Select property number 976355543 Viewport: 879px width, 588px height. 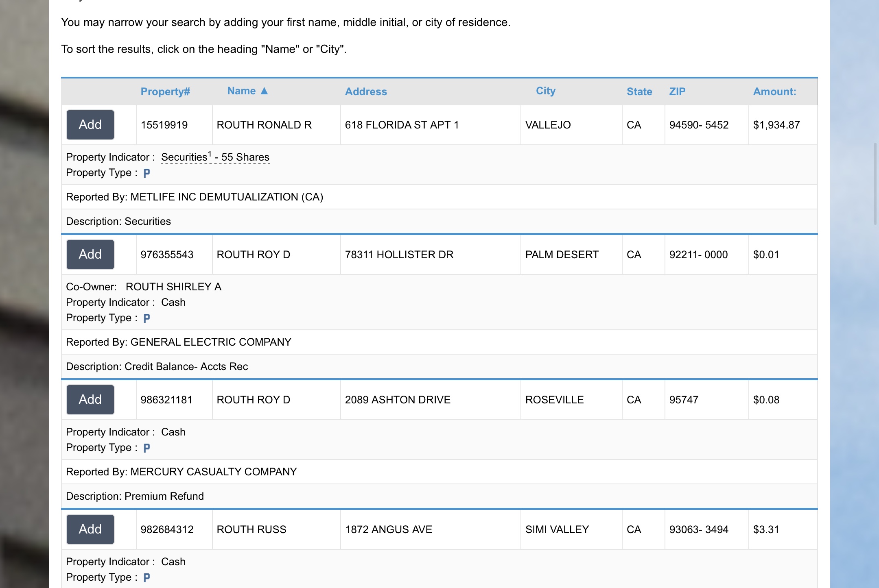(x=167, y=255)
